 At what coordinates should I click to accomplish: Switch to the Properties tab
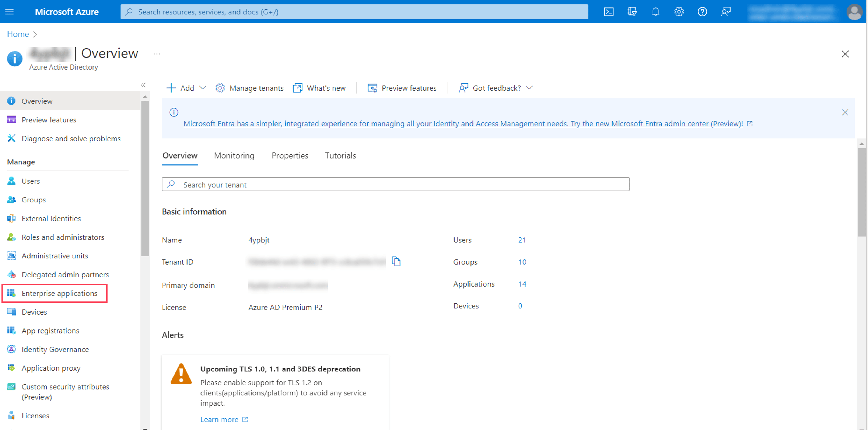tap(290, 155)
